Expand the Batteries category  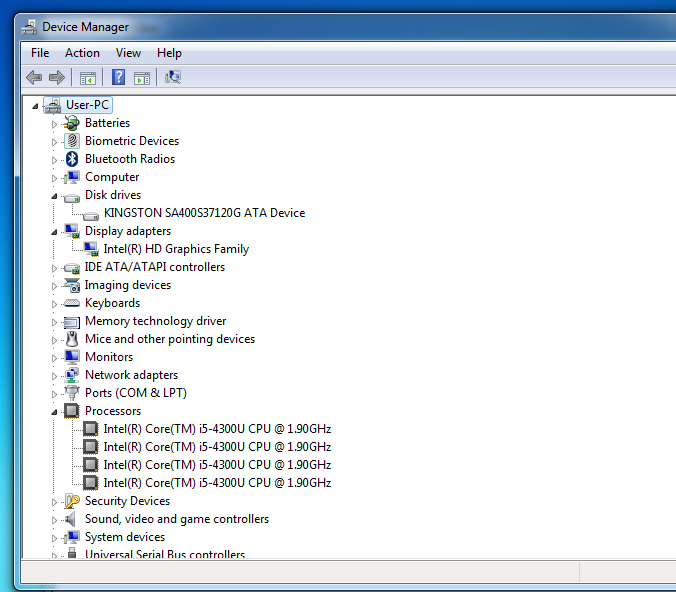point(54,124)
